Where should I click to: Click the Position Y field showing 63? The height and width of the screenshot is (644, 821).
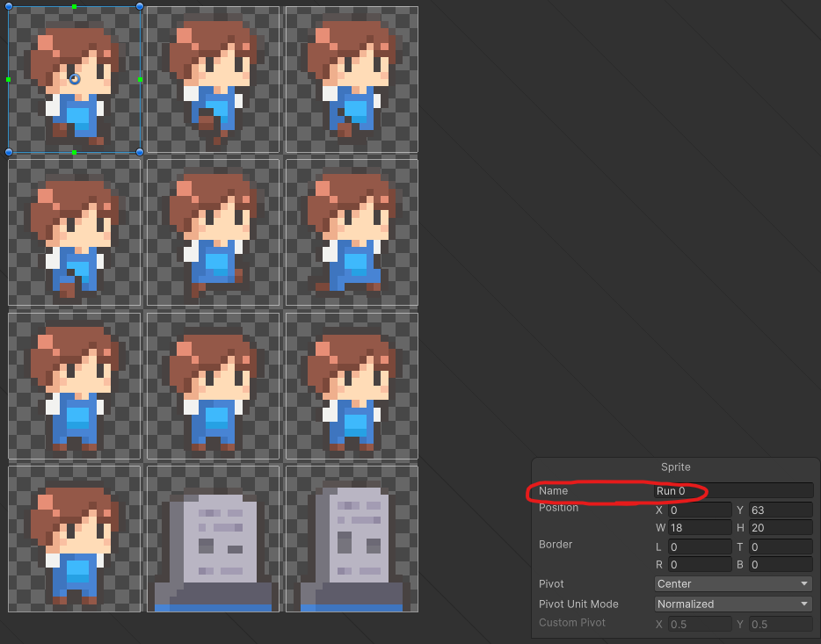(781, 510)
